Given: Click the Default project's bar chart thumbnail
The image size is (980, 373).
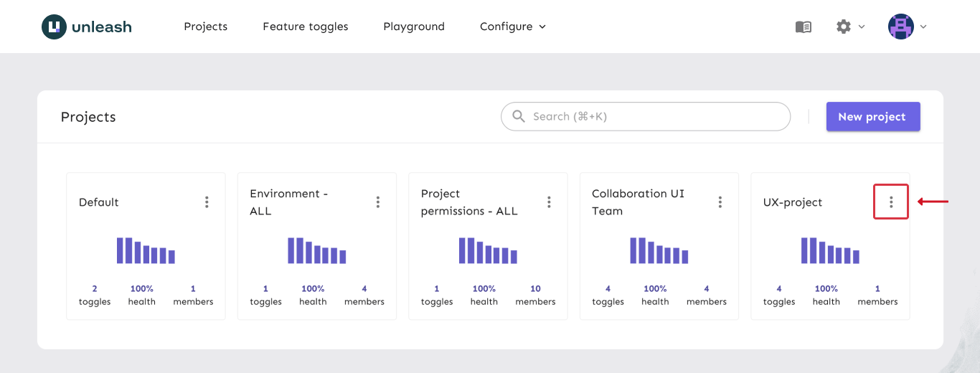Looking at the screenshot, I should (146, 250).
